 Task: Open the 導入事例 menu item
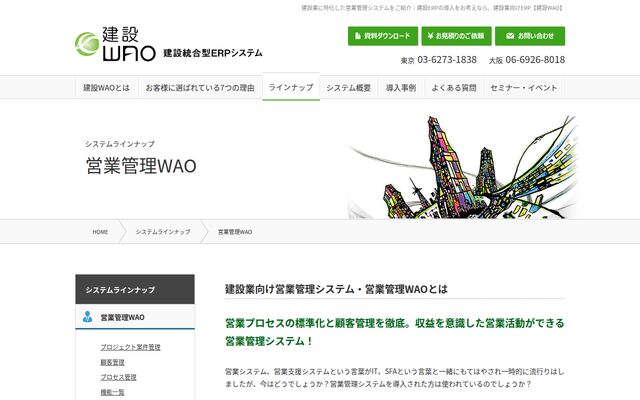[x=401, y=88]
